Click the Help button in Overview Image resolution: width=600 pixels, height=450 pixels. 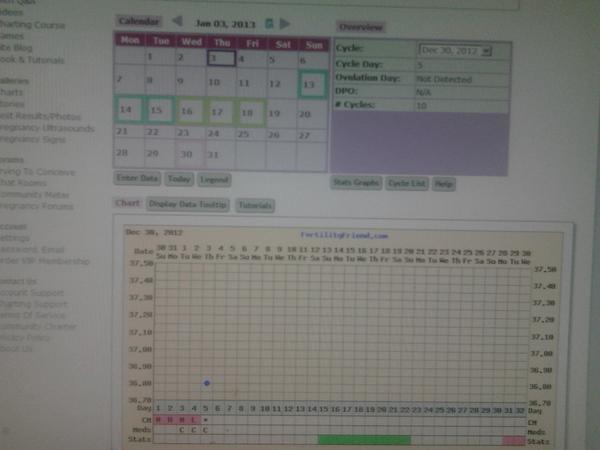(x=444, y=183)
